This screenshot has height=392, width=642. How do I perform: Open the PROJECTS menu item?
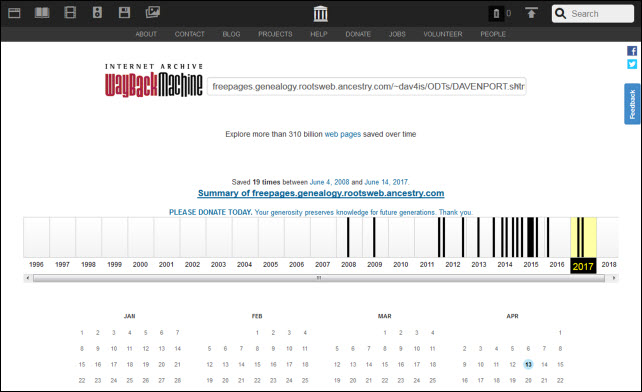point(275,34)
